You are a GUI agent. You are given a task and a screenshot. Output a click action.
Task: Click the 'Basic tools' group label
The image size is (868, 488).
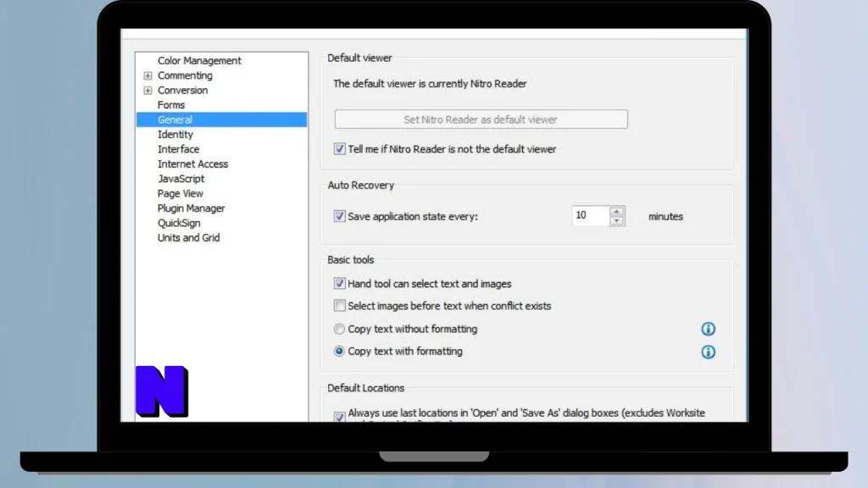coord(350,259)
